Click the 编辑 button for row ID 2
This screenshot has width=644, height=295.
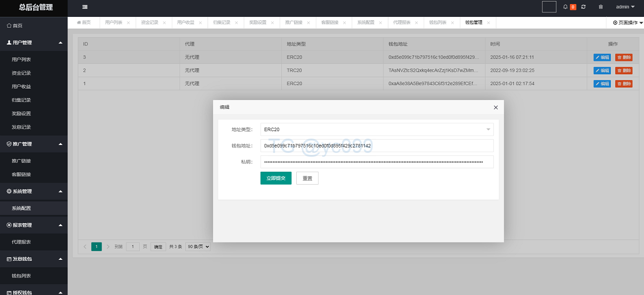coord(602,71)
